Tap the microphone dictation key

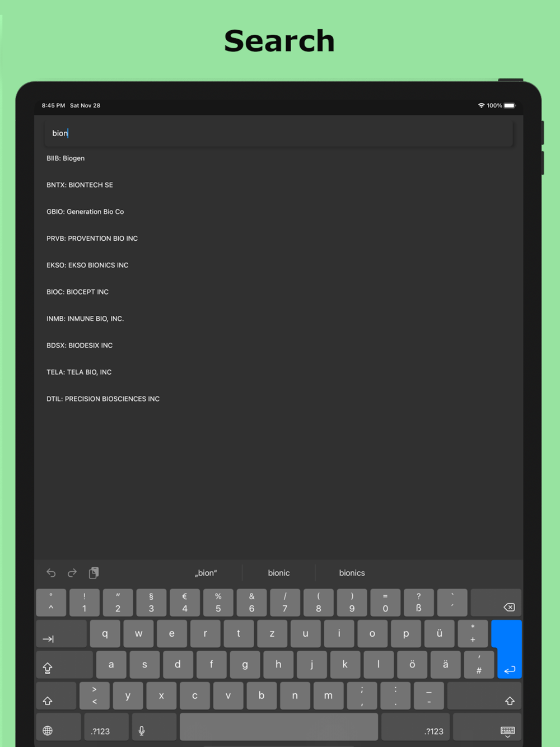(154, 727)
